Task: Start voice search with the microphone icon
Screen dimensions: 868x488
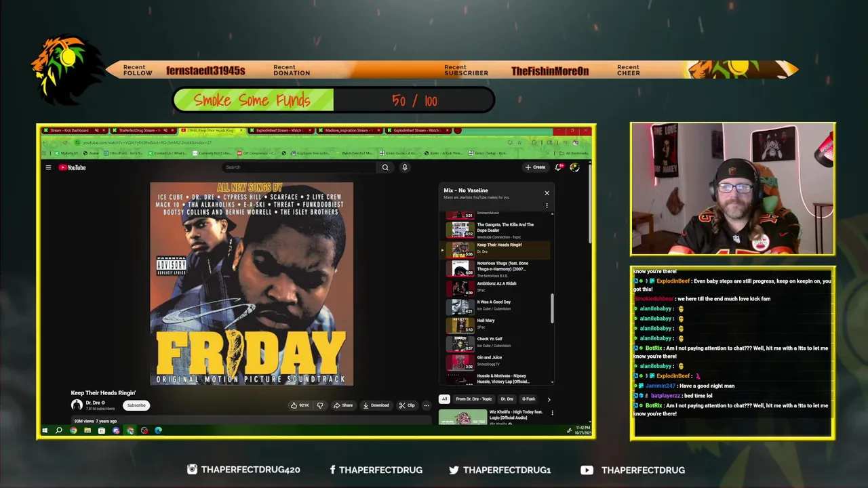Action: (405, 167)
